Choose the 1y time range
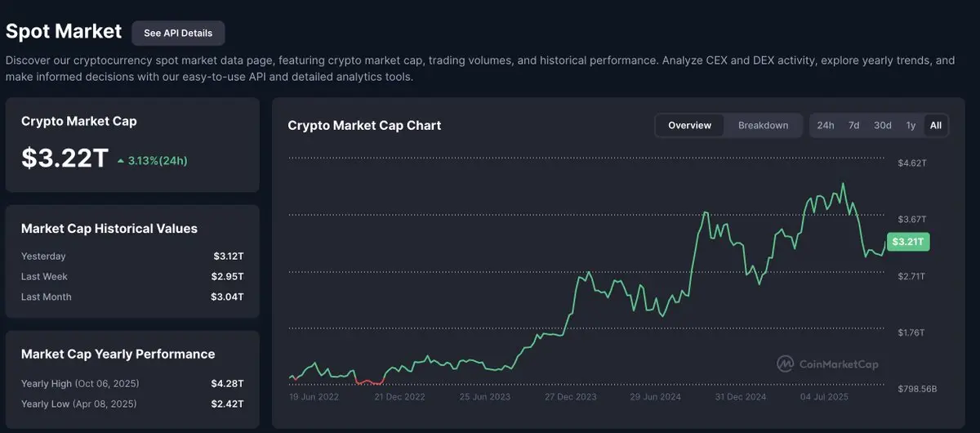This screenshot has height=433, width=980. [x=911, y=125]
